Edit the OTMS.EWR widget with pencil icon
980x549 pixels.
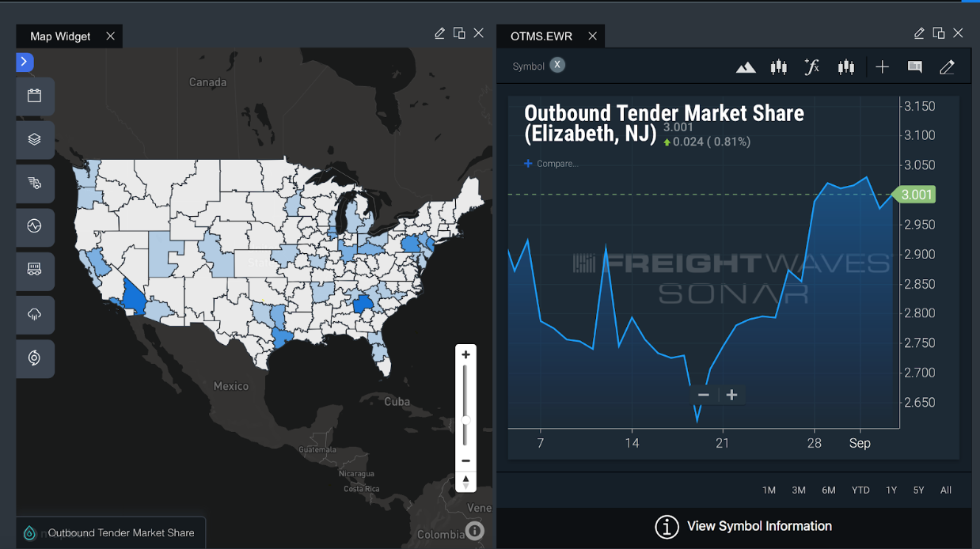click(919, 33)
